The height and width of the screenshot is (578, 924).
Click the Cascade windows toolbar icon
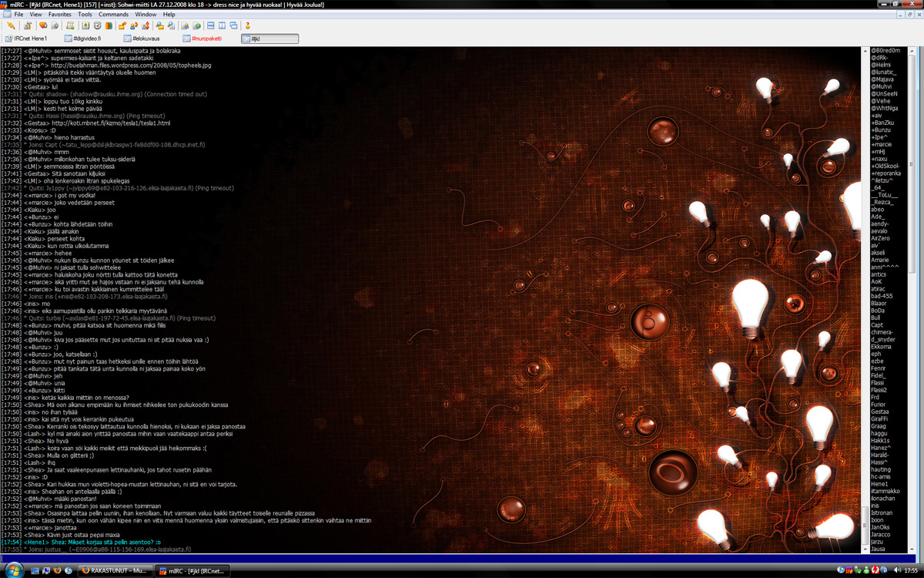[x=233, y=25]
